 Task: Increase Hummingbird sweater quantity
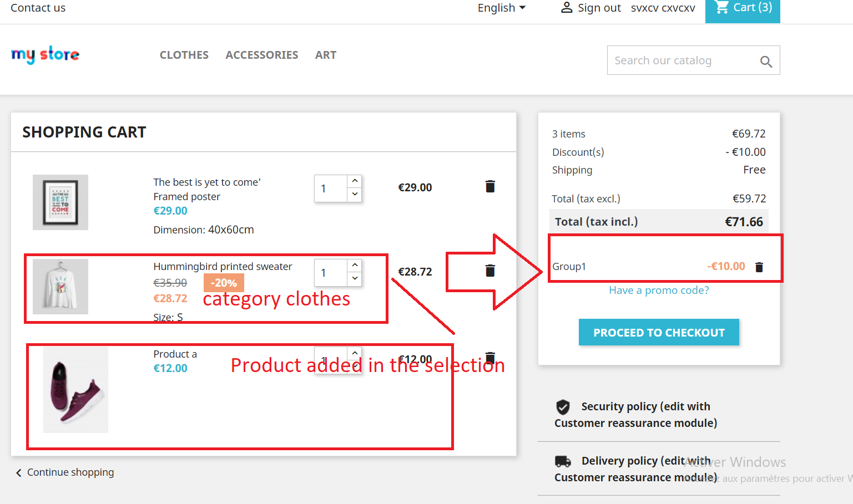(355, 264)
